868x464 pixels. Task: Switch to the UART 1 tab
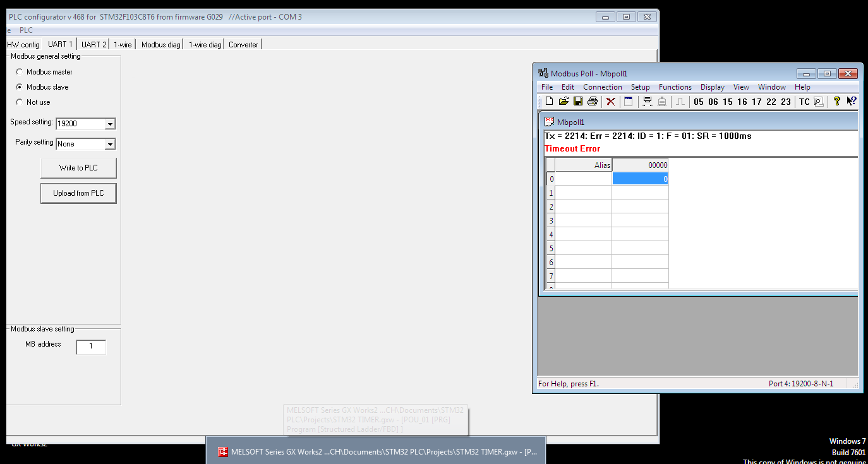(x=61, y=44)
